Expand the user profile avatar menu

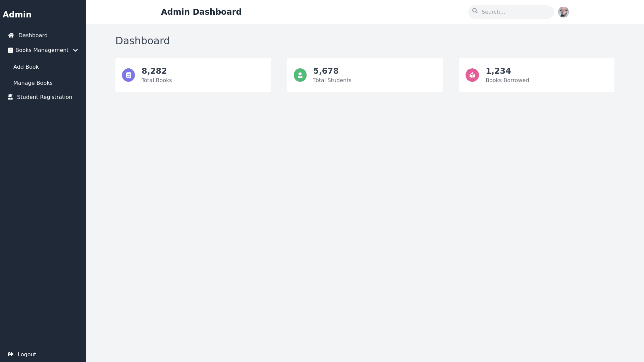coord(563,12)
